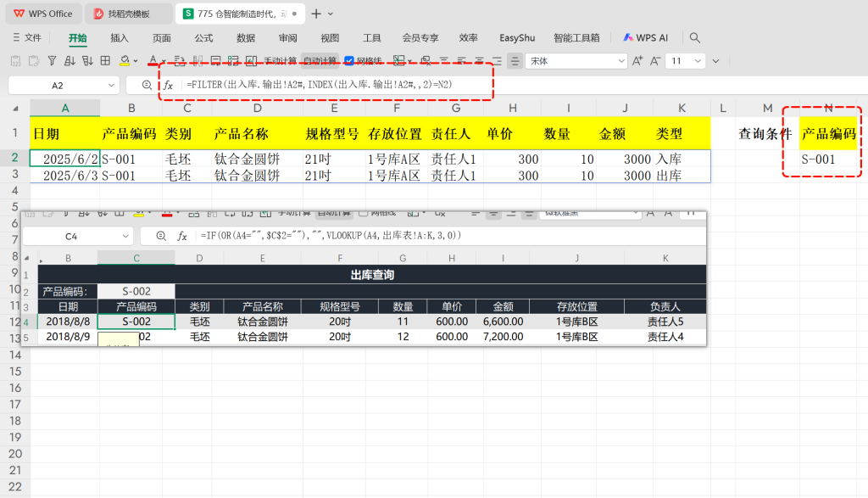The height and width of the screenshot is (498, 868).
Task: Select row header 3
Action: pos(15,175)
